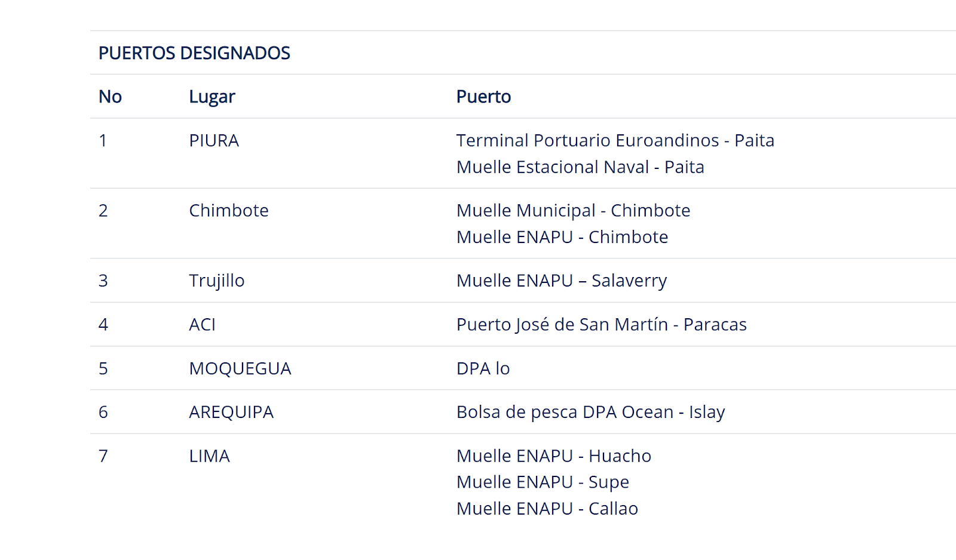Select Terminal Portuario Euroandinos - Paita text
Image resolution: width=956 pixels, height=560 pixels.
click(615, 140)
